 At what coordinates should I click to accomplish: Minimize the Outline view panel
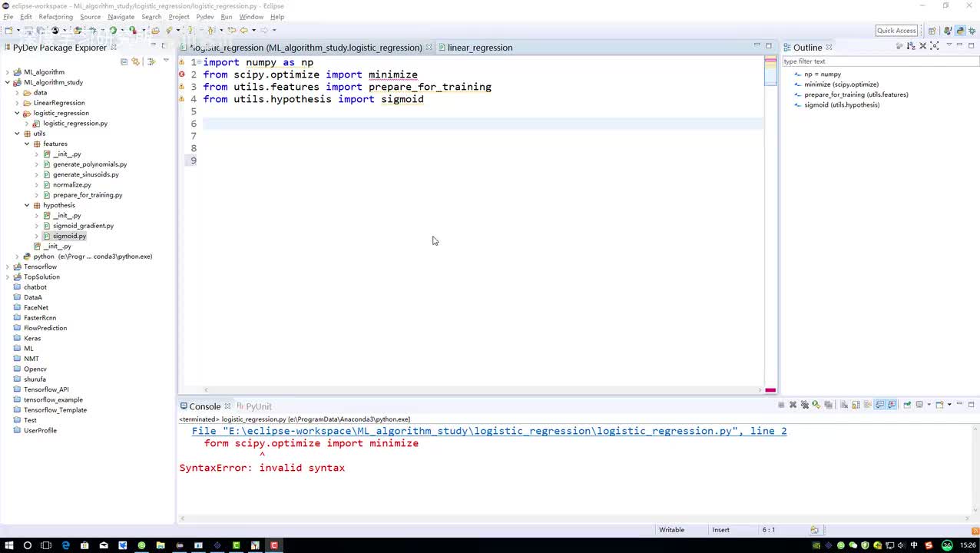(x=959, y=46)
